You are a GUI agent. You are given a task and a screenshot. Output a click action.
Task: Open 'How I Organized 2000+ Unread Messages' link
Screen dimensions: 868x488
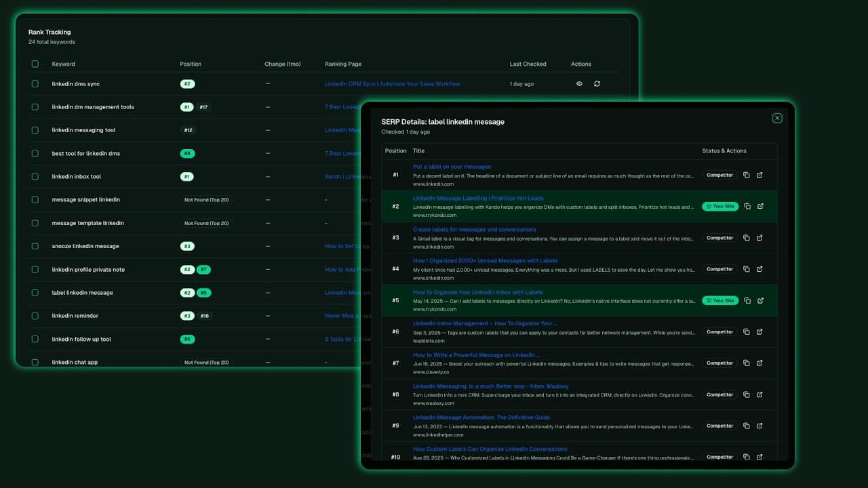pos(486,261)
